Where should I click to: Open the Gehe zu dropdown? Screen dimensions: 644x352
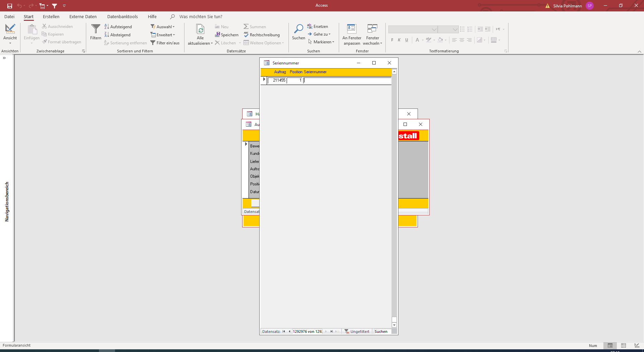(x=319, y=34)
